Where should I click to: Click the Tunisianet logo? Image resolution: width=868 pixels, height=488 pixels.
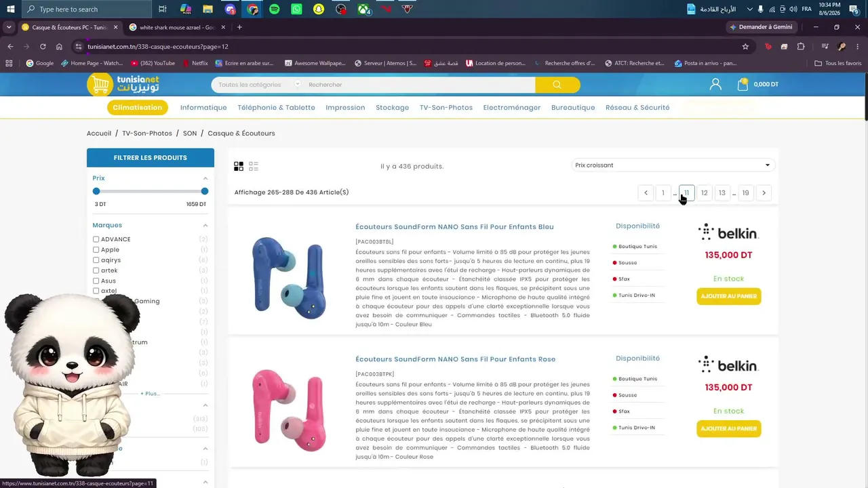[123, 84]
